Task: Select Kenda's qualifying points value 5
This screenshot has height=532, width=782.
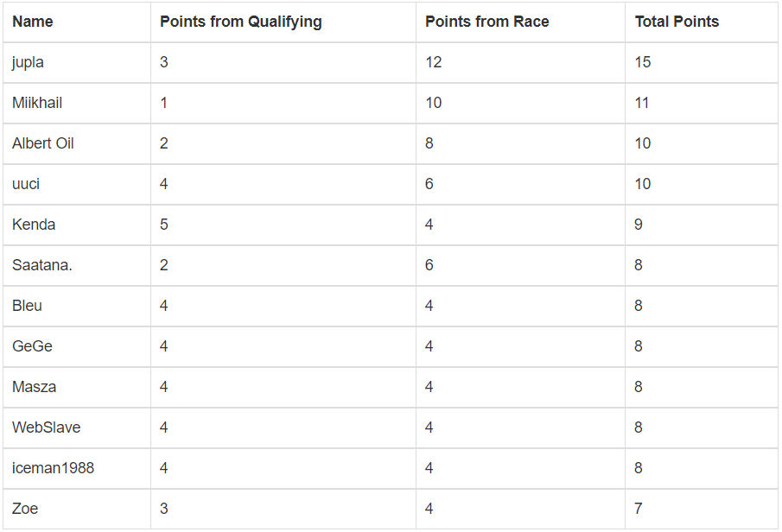Action: 164,225
